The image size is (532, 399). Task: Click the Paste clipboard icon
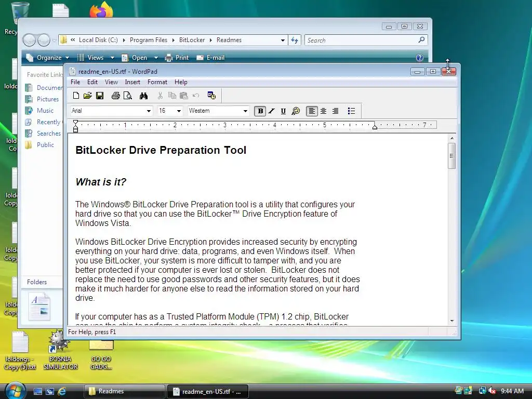coord(184,96)
